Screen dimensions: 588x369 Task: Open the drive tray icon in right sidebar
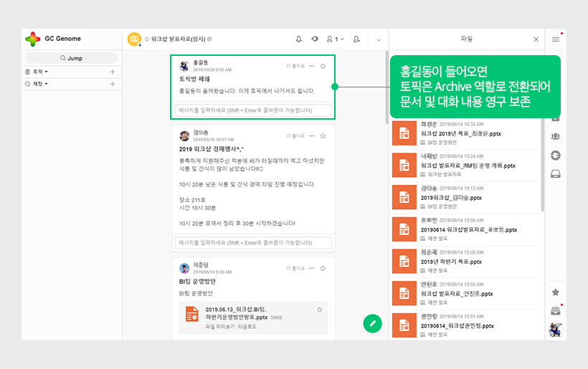555,173
